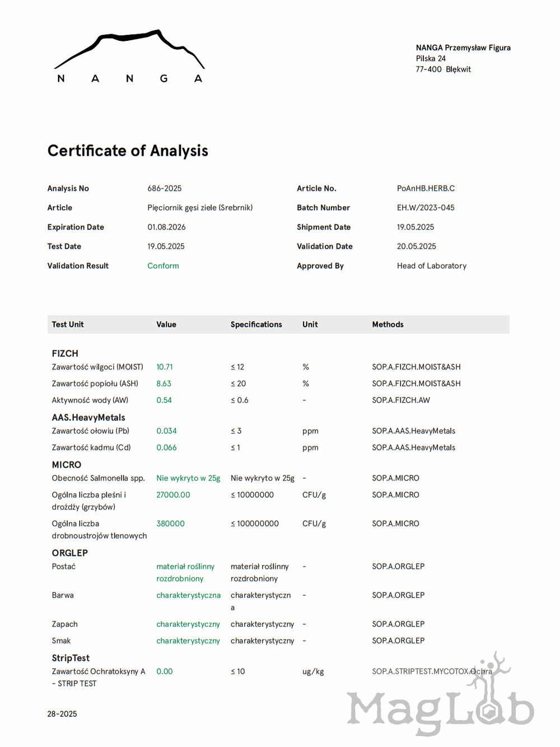Click the Certificate of Analysis heading

tap(128, 151)
